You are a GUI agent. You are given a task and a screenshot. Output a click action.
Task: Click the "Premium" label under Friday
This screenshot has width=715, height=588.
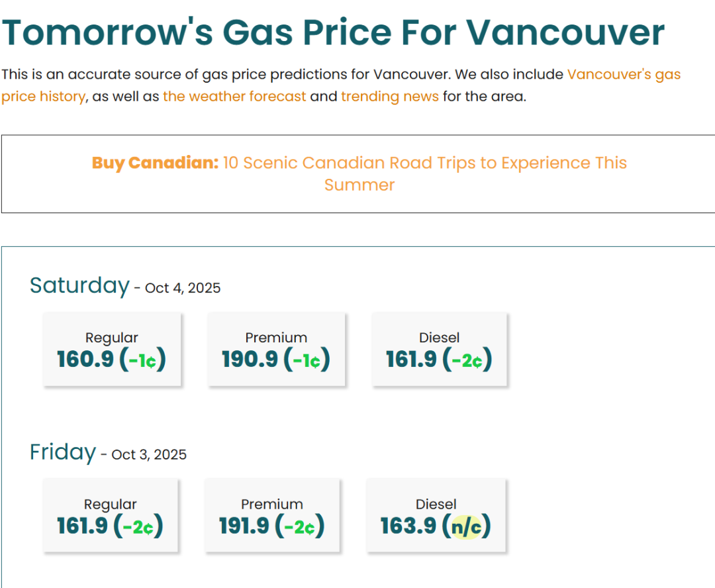[271, 504]
